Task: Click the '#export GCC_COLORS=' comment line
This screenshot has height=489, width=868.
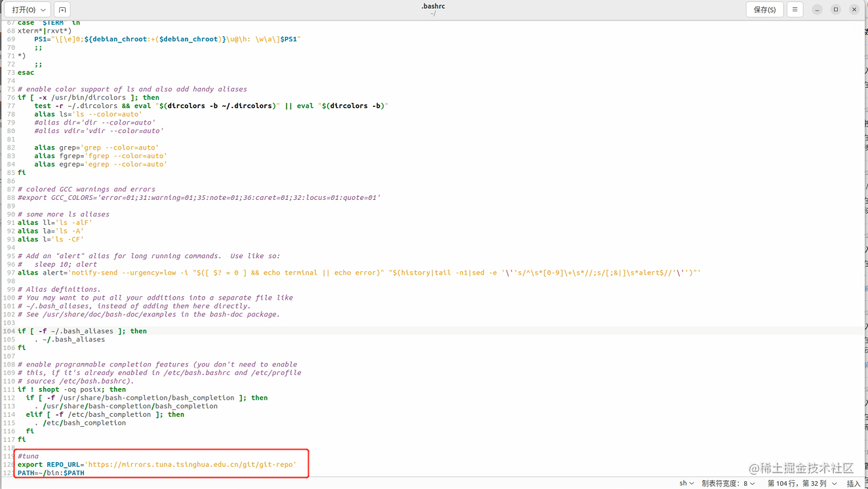Action: pos(199,197)
